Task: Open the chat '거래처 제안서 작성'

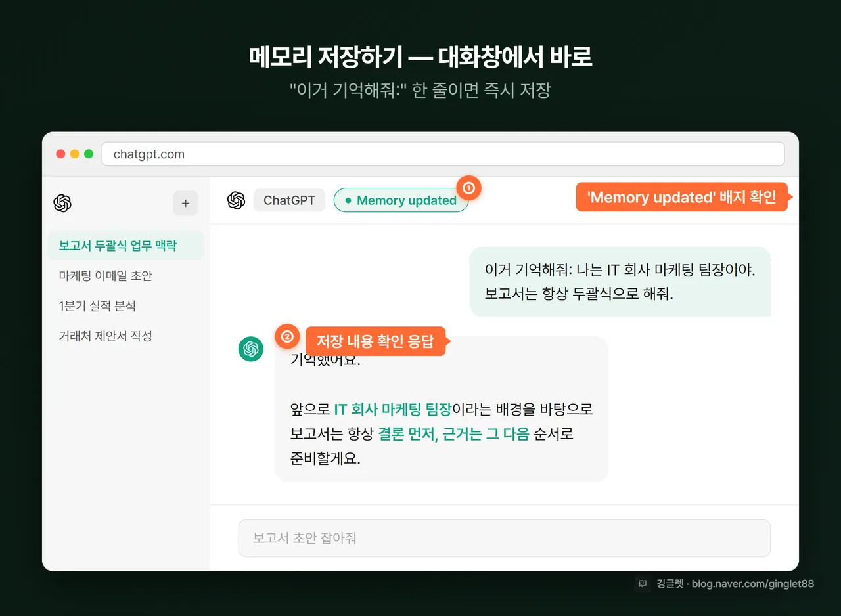Action: (125, 336)
